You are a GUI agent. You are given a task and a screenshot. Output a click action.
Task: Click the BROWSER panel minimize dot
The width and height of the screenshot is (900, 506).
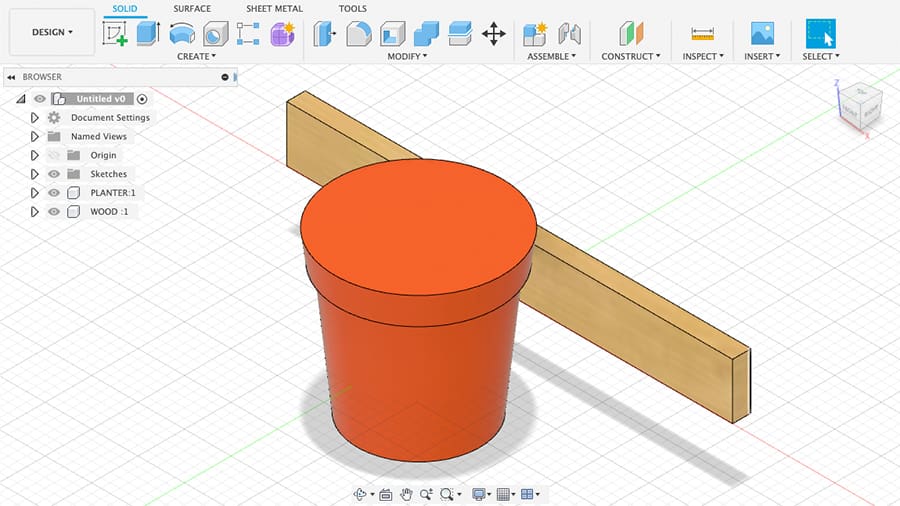tap(225, 77)
